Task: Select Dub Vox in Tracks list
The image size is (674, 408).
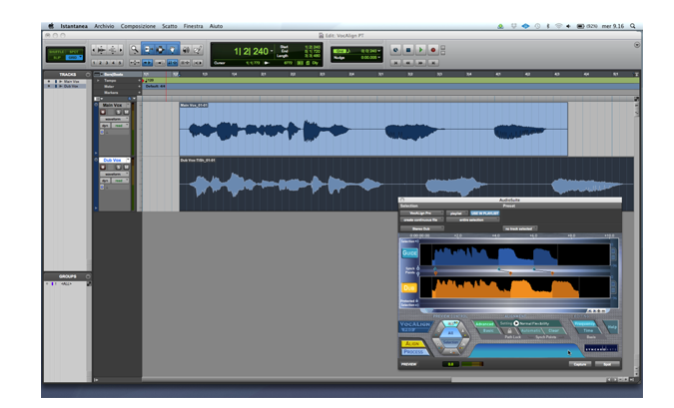Action: (71, 86)
